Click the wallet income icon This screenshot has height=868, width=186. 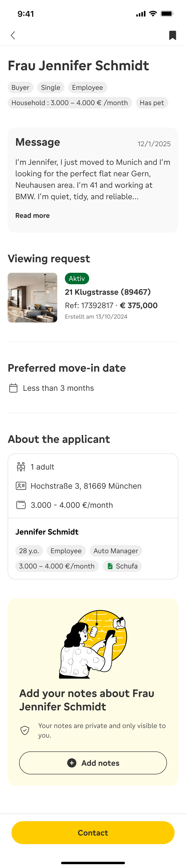point(21,505)
